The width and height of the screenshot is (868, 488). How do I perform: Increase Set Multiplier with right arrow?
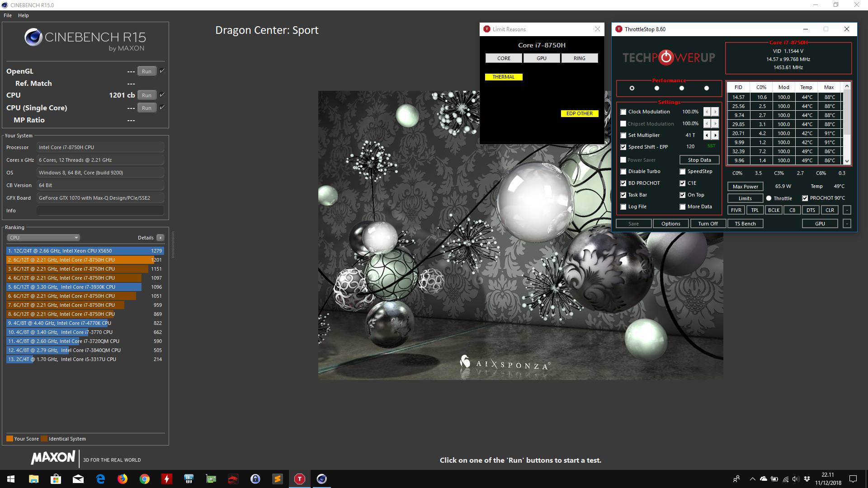pos(715,135)
